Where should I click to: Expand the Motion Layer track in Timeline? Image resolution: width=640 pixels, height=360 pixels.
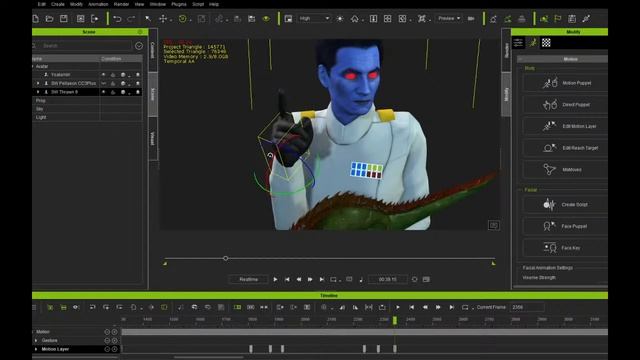(36, 349)
